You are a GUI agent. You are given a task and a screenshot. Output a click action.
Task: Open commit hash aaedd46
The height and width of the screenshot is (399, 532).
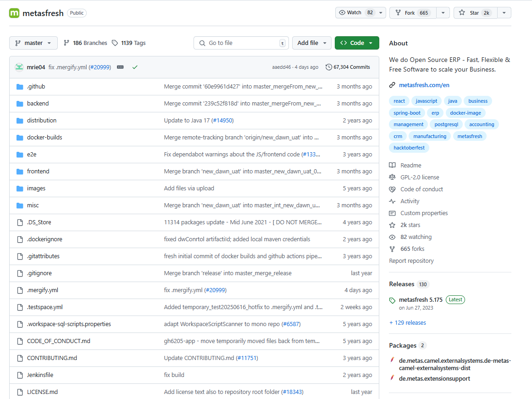point(281,67)
